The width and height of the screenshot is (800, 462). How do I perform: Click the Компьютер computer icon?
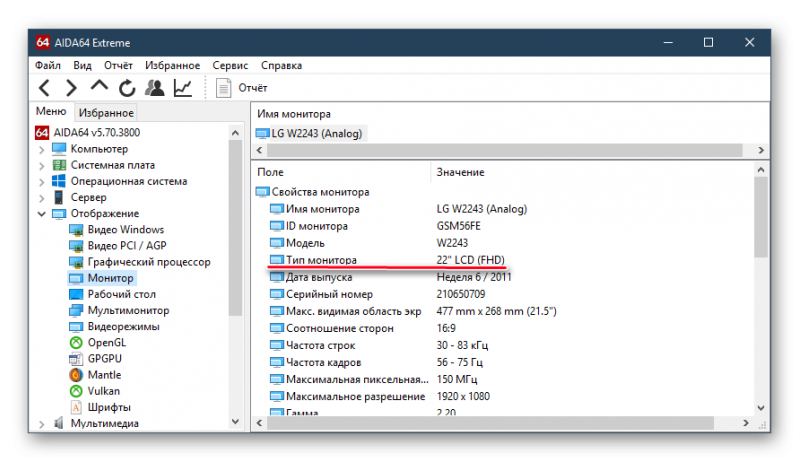(59, 149)
